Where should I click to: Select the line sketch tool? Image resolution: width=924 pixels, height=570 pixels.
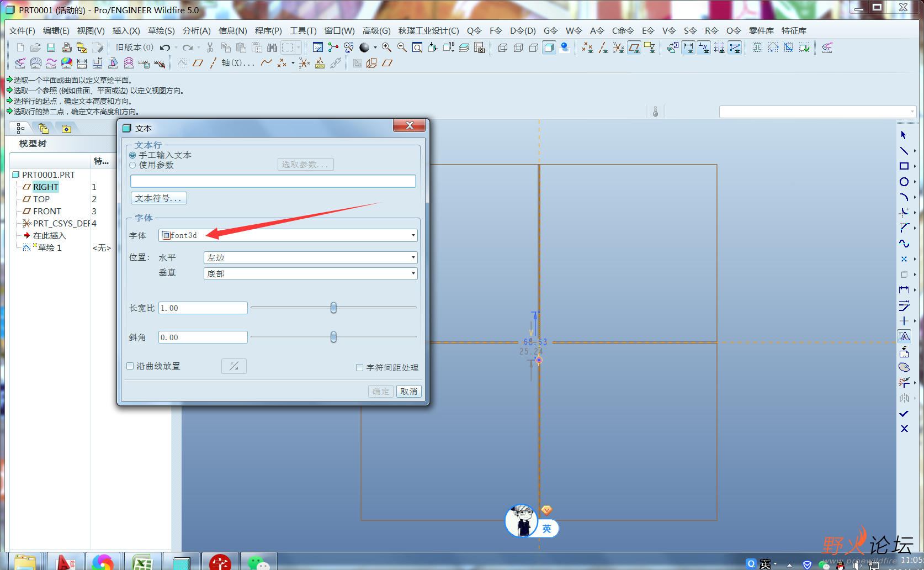tap(904, 150)
